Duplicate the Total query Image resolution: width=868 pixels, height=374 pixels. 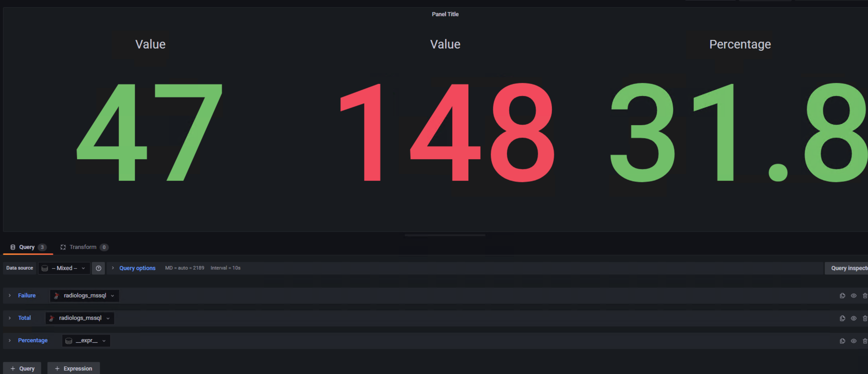point(842,318)
